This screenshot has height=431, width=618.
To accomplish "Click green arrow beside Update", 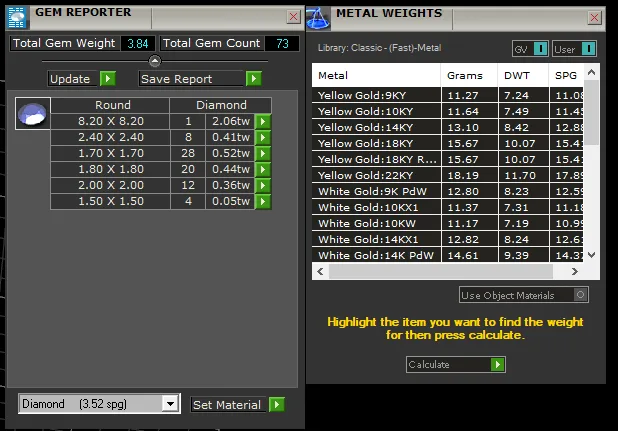I will click(x=108, y=78).
